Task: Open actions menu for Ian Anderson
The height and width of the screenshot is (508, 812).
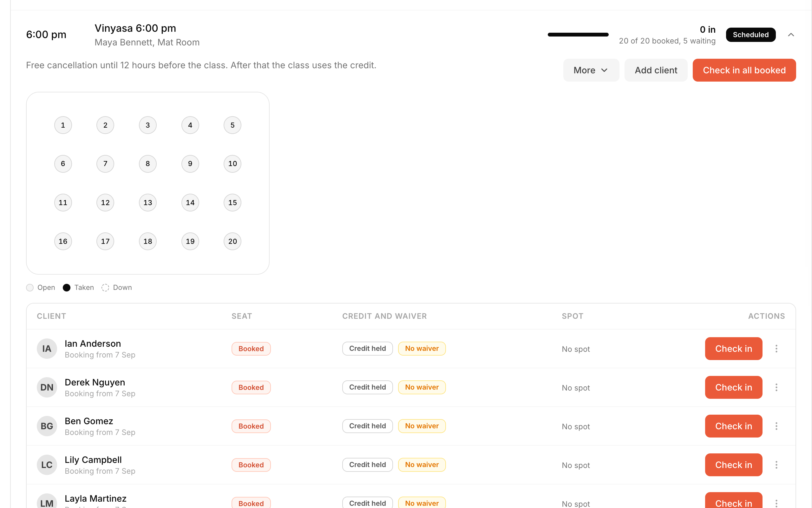Action: pos(776,349)
